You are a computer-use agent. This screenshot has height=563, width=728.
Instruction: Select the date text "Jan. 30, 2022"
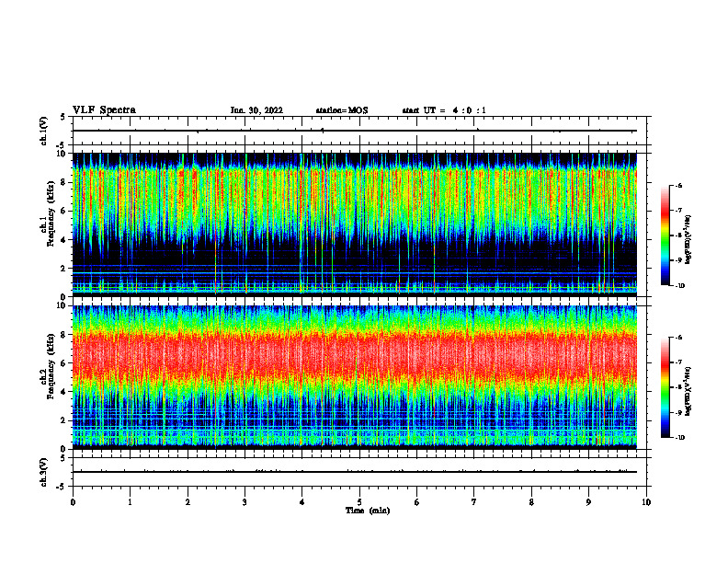256,110
